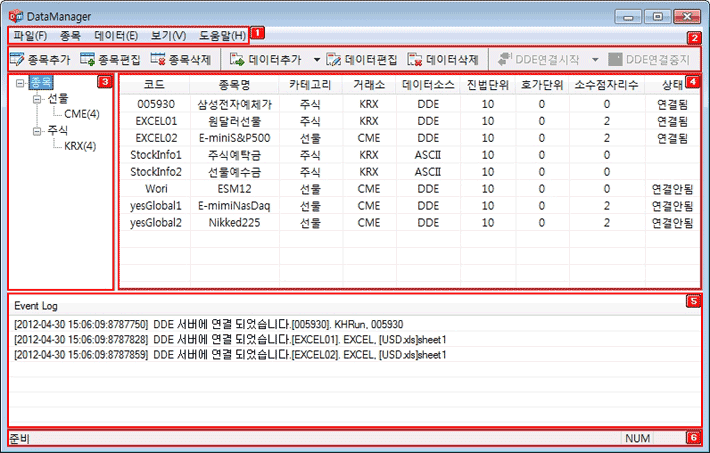Screen dimensions: 710x453
Task: Select KRX(4) in the tree
Action: pyautogui.click(x=81, y=147)
